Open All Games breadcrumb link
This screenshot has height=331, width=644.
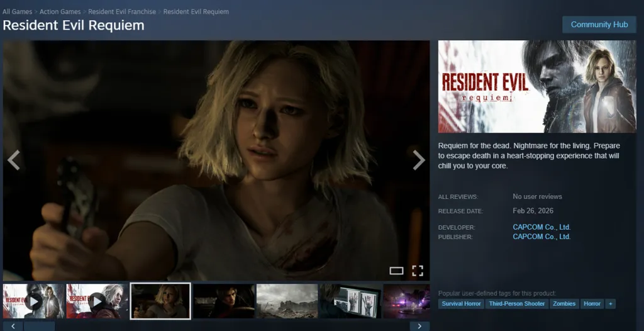(x=17, y=11)
